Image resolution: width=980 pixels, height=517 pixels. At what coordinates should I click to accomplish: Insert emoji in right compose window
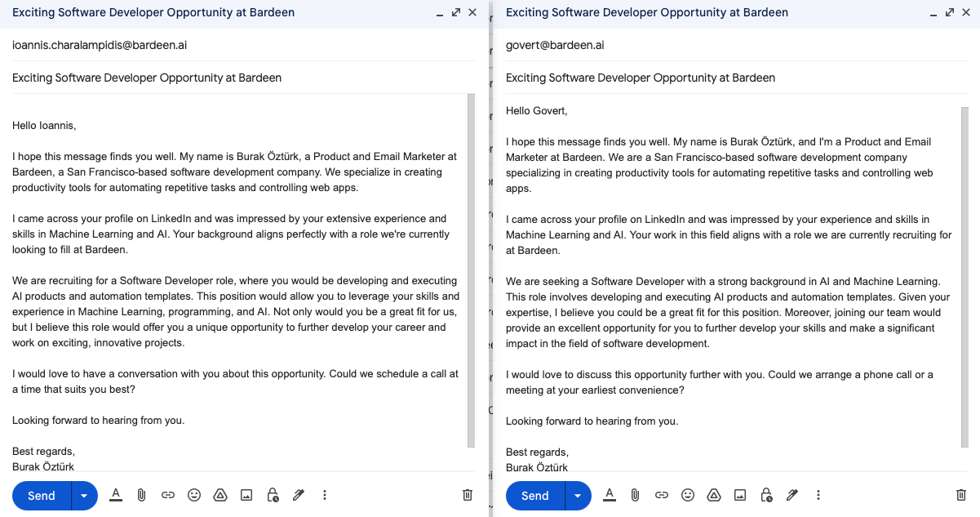688,495
